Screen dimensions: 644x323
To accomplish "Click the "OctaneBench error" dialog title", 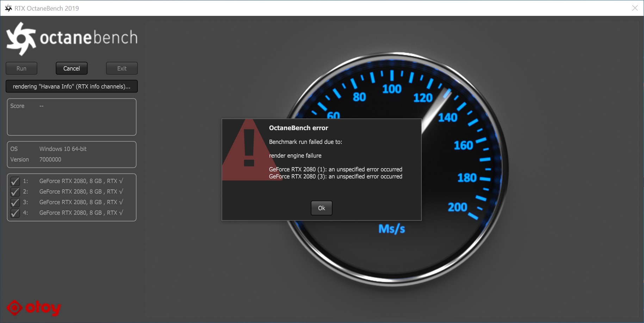I will pos(298,128).
